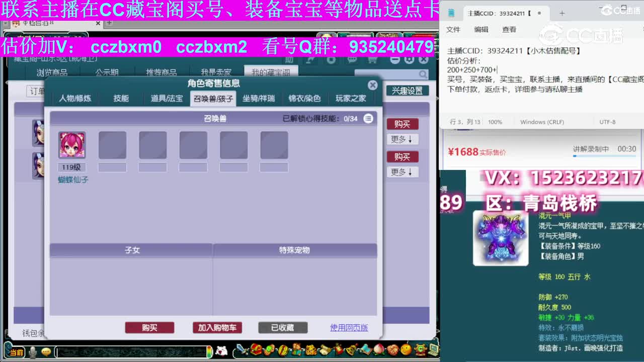Click the butterfly fairy pet portrait
This screenshot has width=644, height=362.
click(x=72, y=145)
